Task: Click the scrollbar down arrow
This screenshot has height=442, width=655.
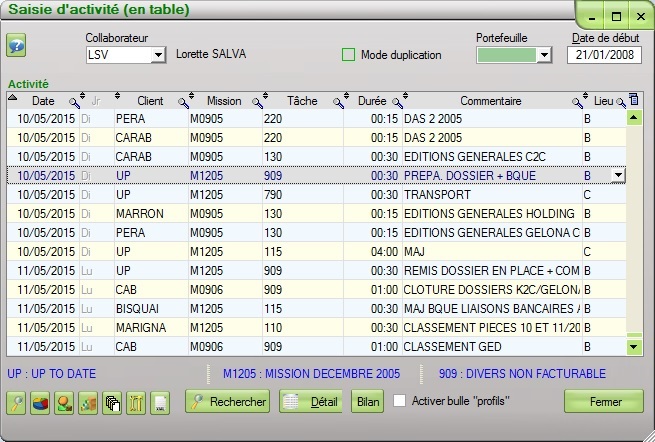Action: pyautogui.click(x=634, y=347)
